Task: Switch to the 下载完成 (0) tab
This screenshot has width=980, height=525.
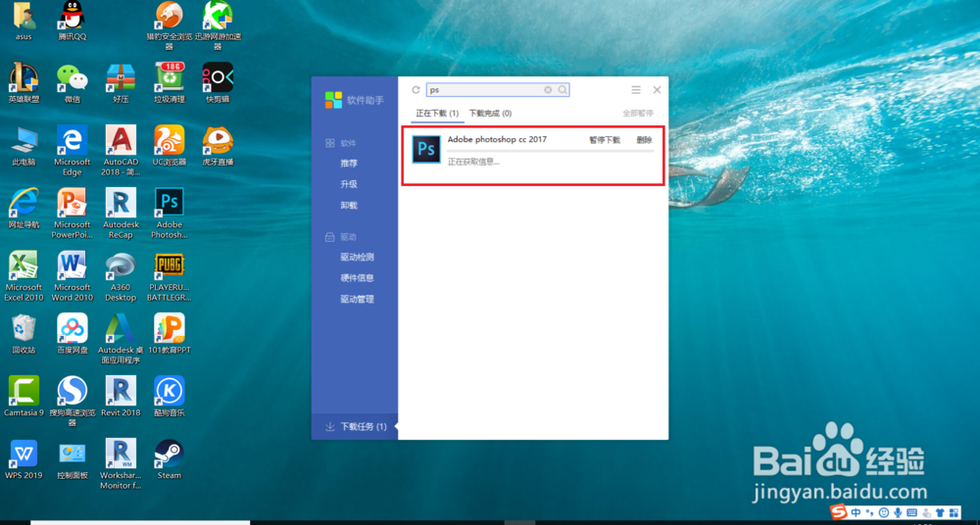Action: 491,114
